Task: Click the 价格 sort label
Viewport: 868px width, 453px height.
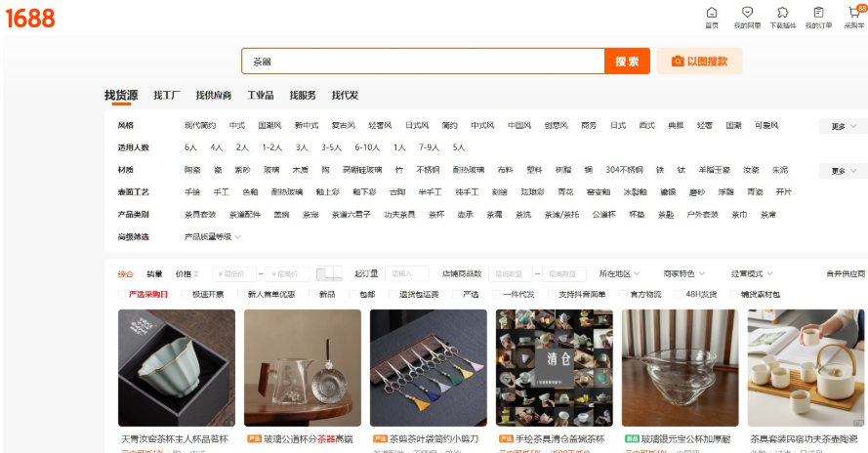Action: point(184,274)
